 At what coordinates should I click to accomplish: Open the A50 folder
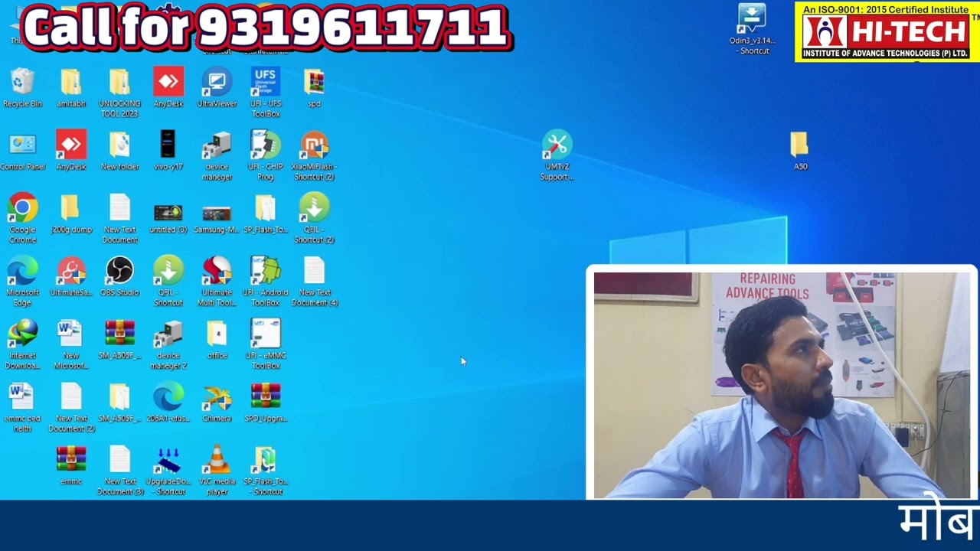[x=799, y=151]
